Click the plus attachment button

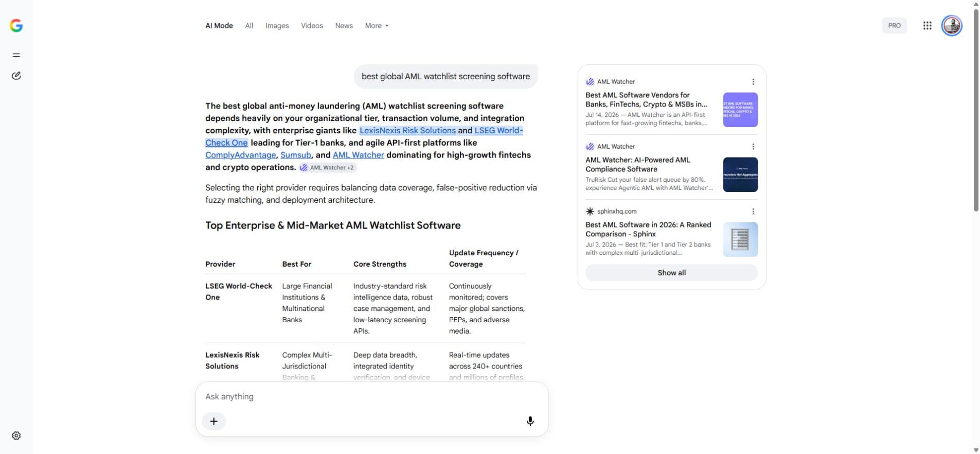214,421
